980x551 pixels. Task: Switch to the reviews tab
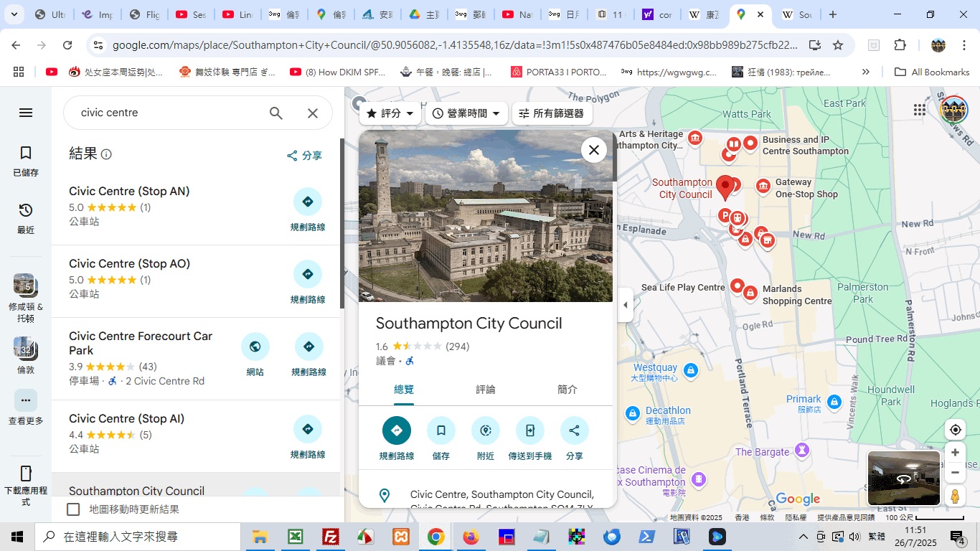[x=486, y=390]
